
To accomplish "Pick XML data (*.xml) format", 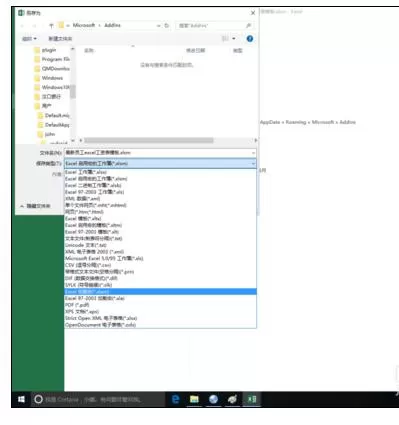I will point(160,199).
